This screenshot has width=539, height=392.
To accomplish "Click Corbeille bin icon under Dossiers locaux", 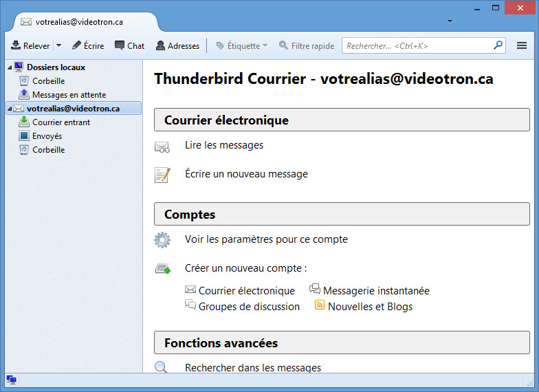I will tap(23, 81).
